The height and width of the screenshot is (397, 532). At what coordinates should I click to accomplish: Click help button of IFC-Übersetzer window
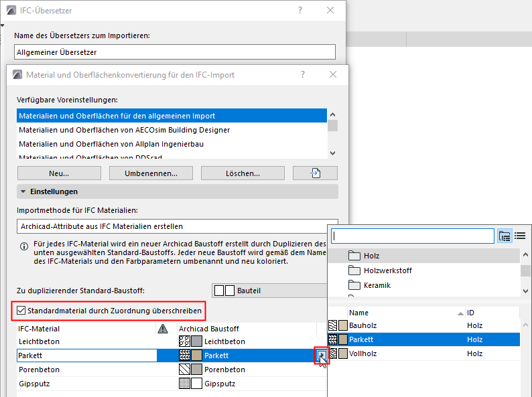click(300, 11)
